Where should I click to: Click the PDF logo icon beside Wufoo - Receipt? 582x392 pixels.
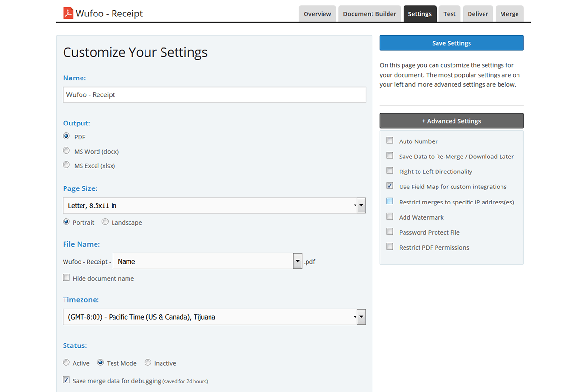click(68, 13)
